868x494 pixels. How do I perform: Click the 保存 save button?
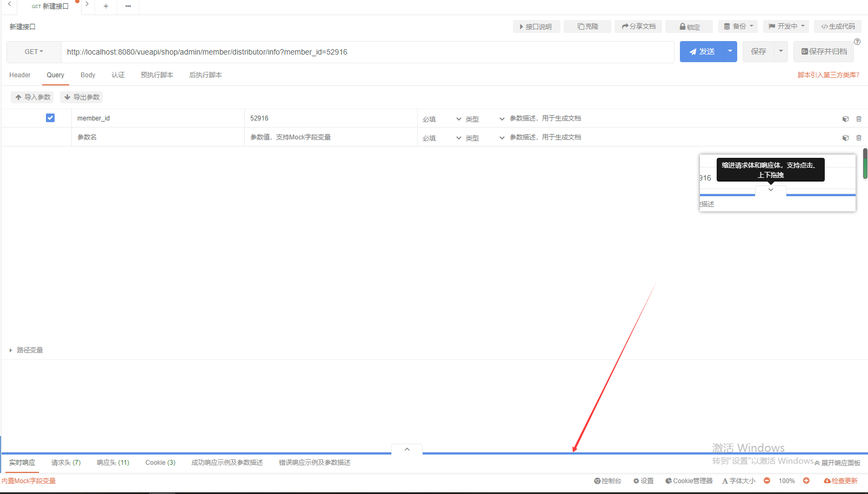coord(758,51)
